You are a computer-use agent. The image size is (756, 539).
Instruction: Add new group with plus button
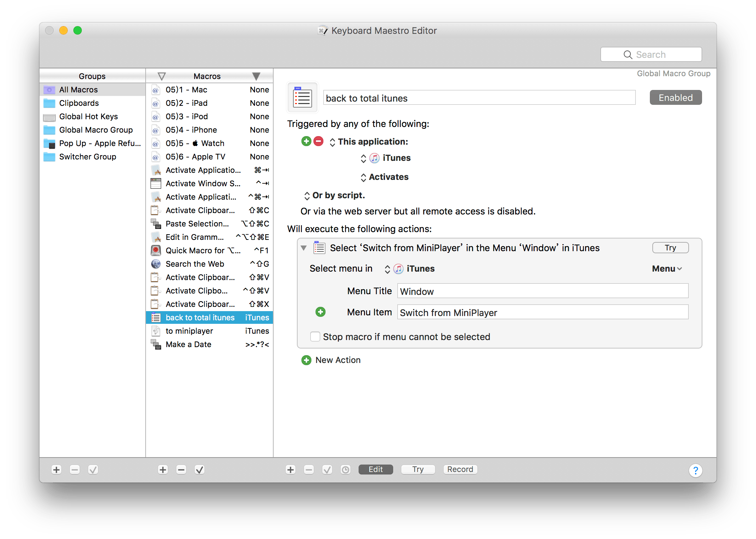[56, 470]
